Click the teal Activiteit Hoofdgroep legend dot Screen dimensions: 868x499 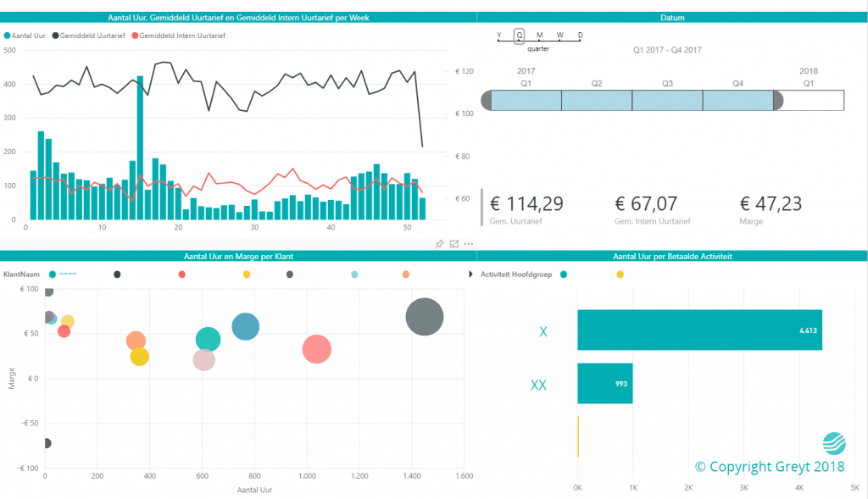tap(564, 274)
